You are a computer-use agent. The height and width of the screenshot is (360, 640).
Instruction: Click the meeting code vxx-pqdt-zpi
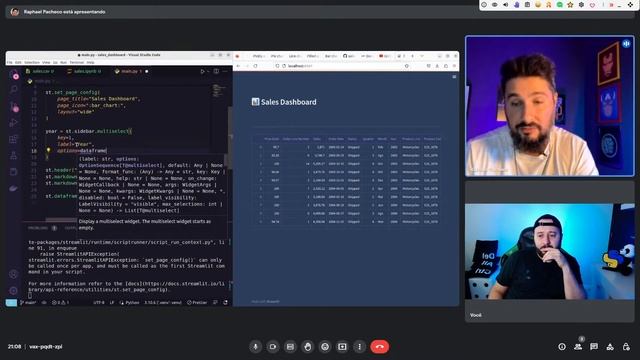tap(46, 347)
